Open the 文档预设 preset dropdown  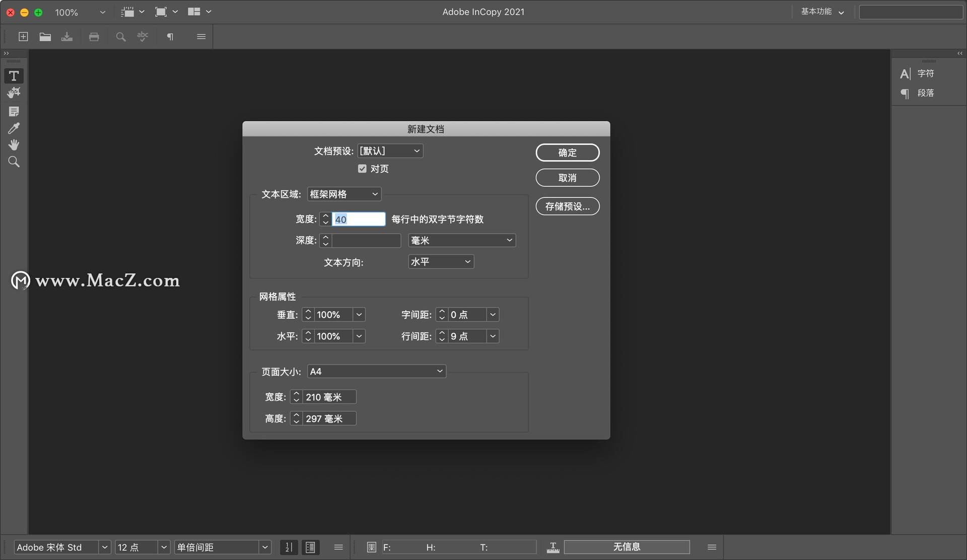(390, 151)
